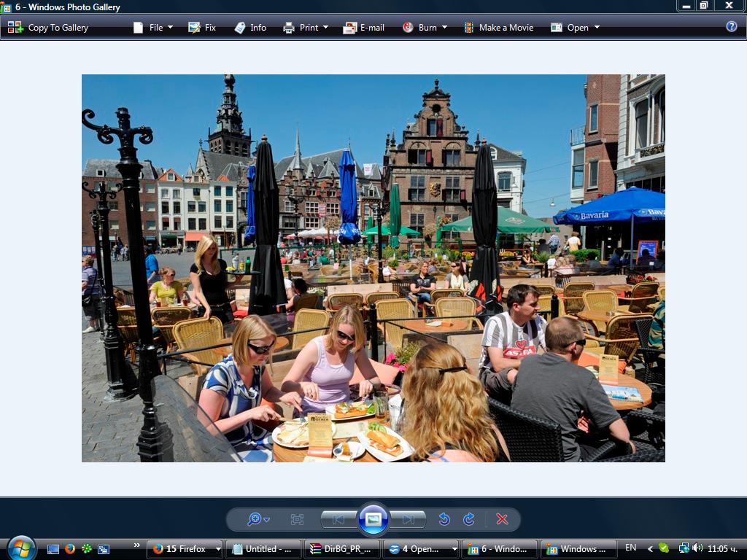Open the zoom magnifier control

pyautogui.click(x=258, y=519)
